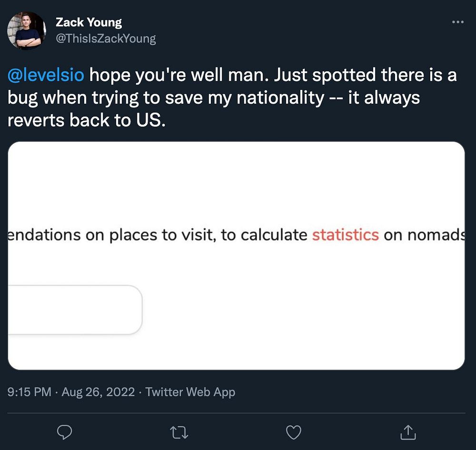Viewport: 476px width, 450px height.
Task: Like the tweet with the heart icon
Action: coord(293,432)
